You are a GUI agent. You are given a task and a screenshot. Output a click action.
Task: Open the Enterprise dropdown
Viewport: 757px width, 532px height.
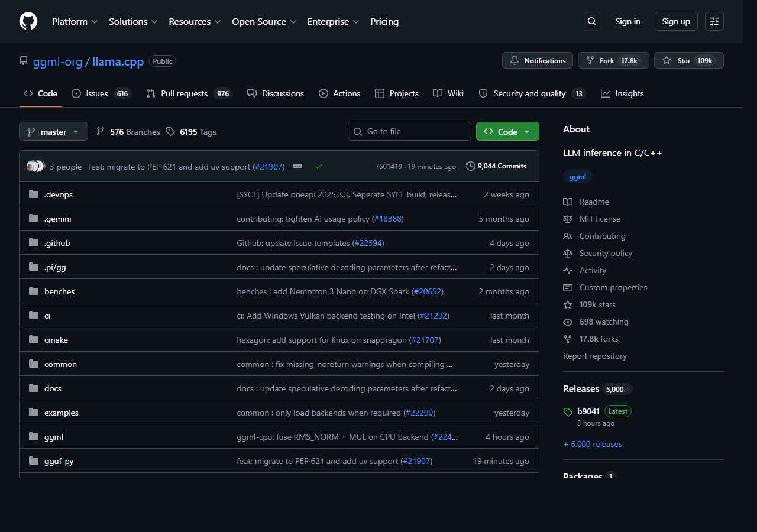[x=333, y=21]
